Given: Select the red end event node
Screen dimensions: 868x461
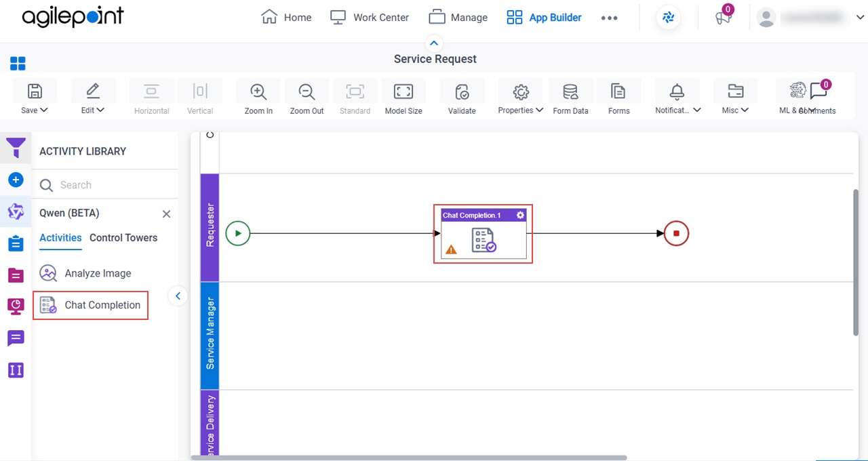Looking at the screenshot, I should click(x=676, y=233).
